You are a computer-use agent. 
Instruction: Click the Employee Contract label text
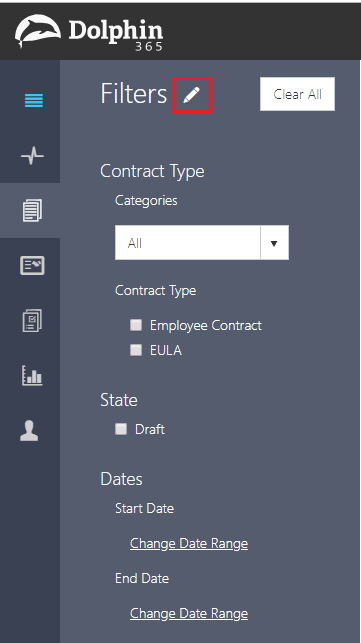(206, 326)
